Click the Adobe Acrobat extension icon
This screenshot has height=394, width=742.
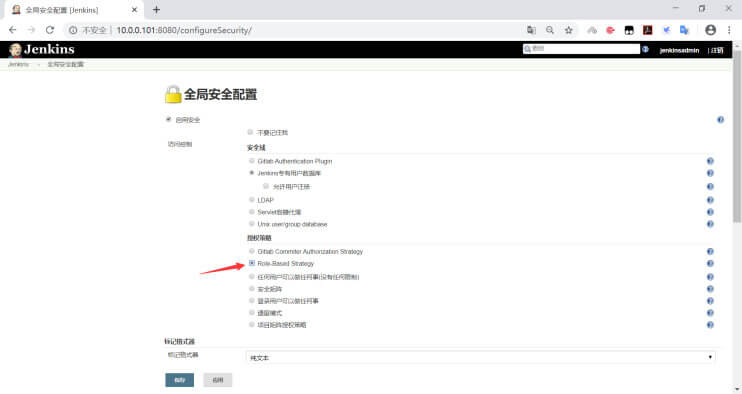647,30
